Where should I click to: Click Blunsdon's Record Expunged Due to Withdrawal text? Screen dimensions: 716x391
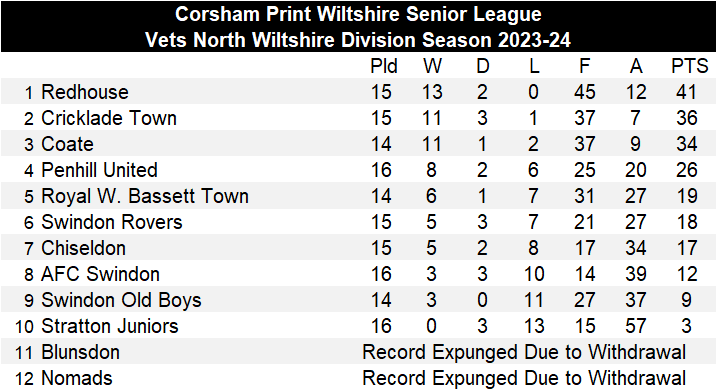pos(524,353)
